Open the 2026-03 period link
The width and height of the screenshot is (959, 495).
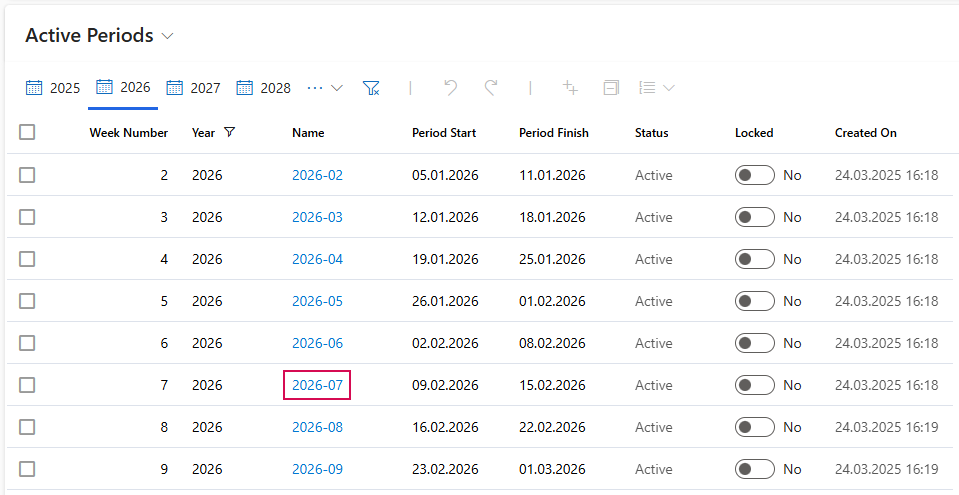[x=317, y=217]
